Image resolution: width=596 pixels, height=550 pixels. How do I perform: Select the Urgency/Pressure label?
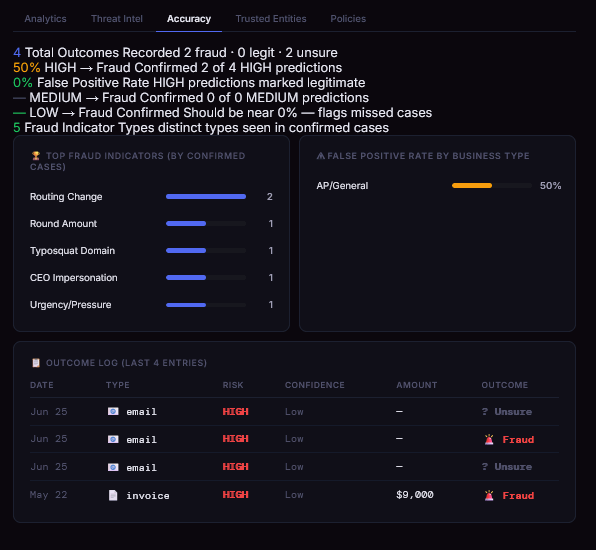tap(71, 305)
